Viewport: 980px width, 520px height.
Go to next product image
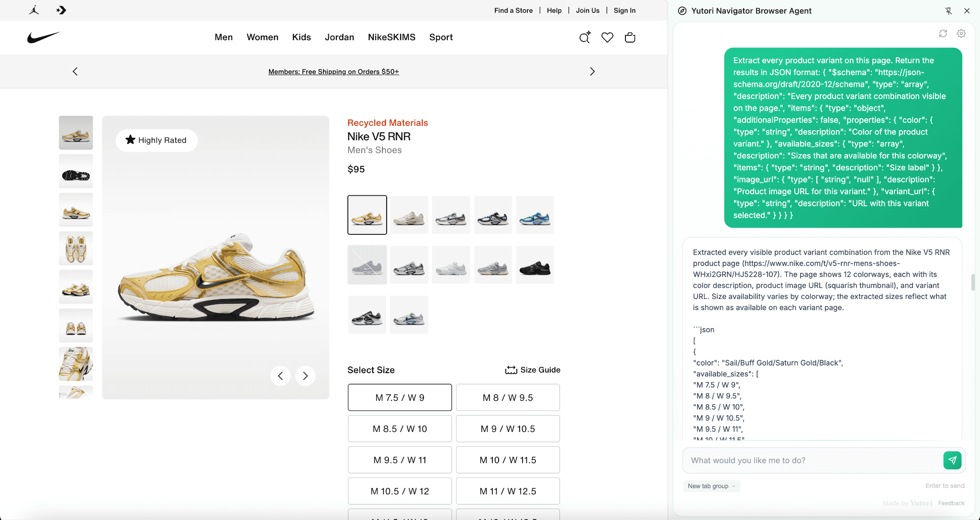(x=305, y=376)
